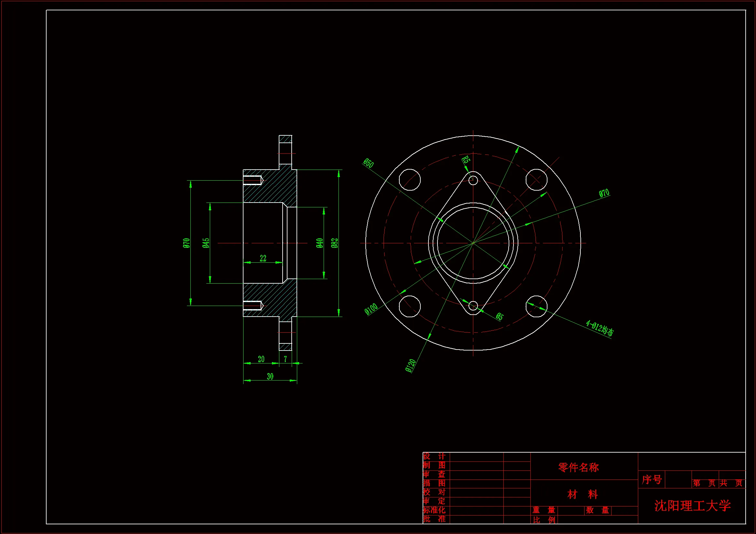Click the 4-Ø12 均布 hole annotation

point(599,328)
